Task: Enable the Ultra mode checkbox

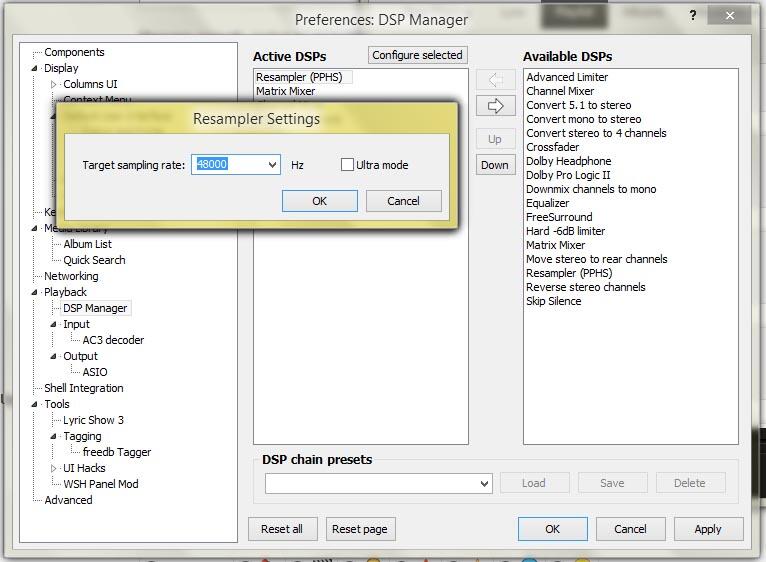Action: click(348, 165)
